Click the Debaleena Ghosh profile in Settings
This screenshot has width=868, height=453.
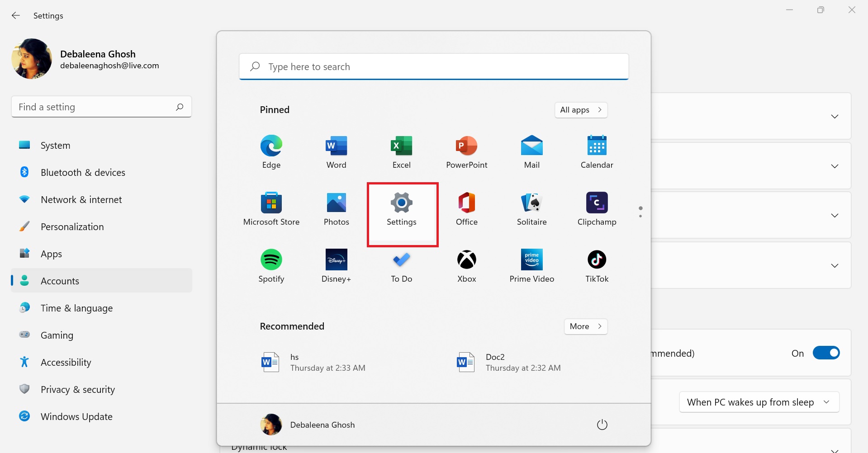pos(86,59)
